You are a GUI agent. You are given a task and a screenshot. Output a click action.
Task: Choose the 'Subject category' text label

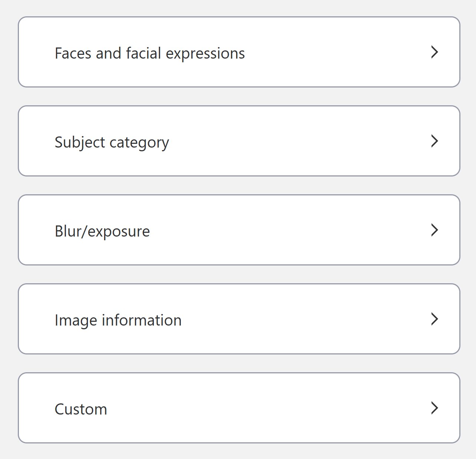tap(112, 142)
